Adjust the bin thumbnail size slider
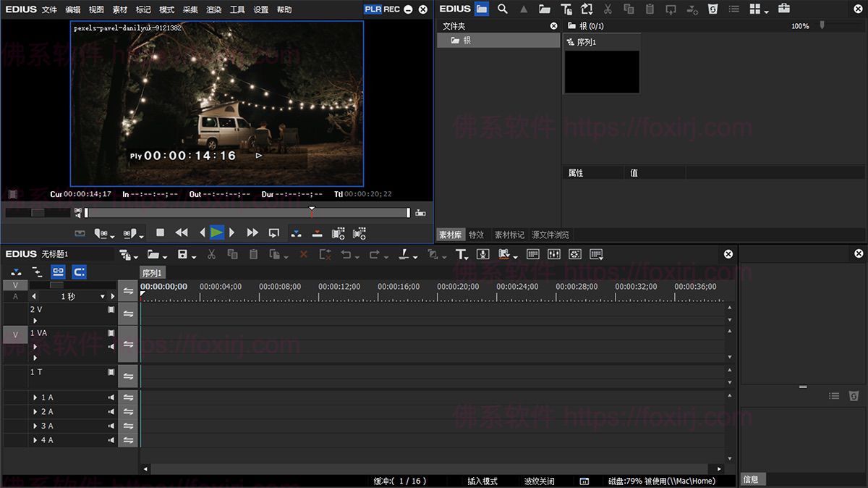Viewport: 868px width, 488px height. point(822,25)
